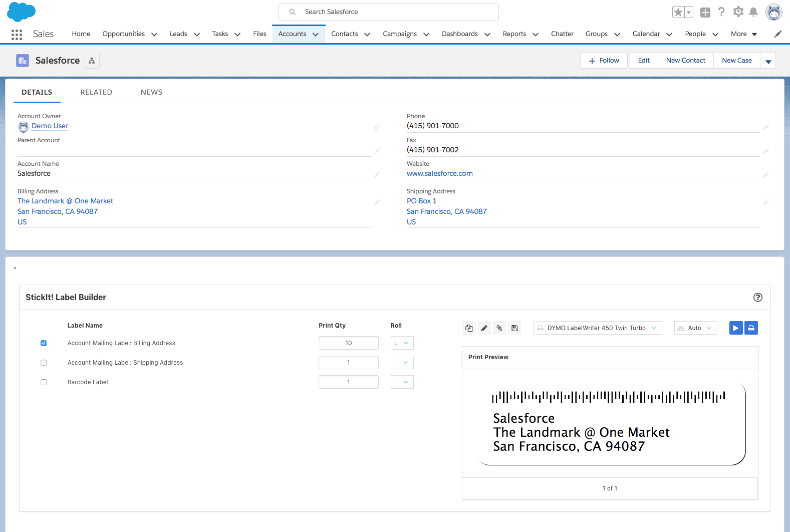
Task: Open the Files nav item
Action: pos(260,34)
